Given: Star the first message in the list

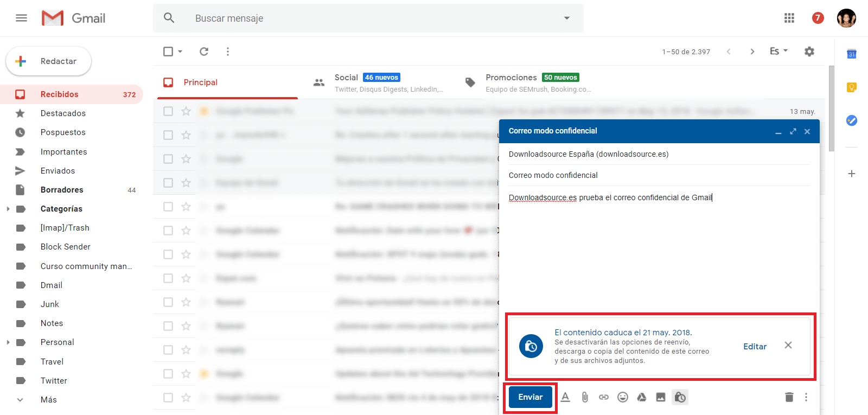Looking at the screenshot, I should [186, 111].
